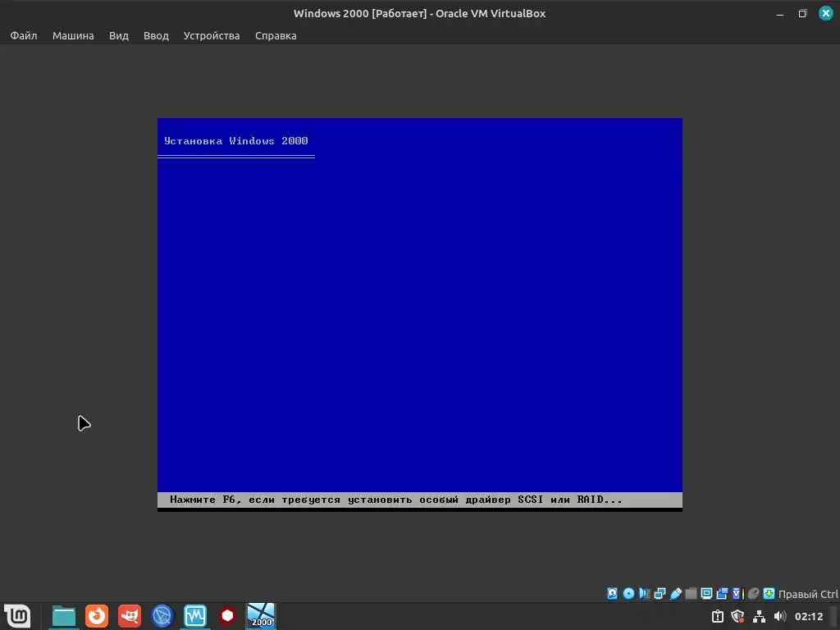The width and height of the screenshot is (840, 630).
Task: Open the Устройства menu
Action: tap(212, 35)
